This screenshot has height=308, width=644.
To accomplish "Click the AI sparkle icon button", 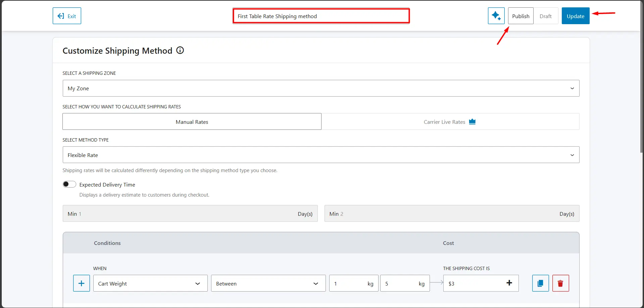I will tap(496, 16).
